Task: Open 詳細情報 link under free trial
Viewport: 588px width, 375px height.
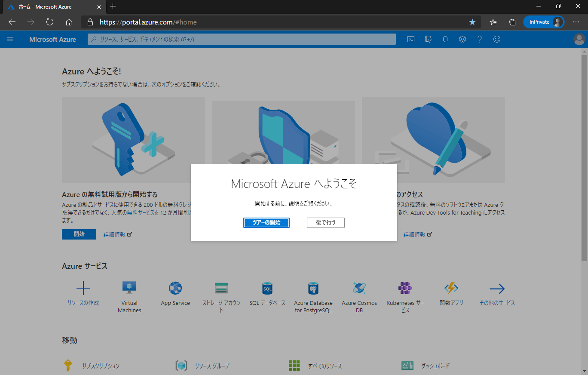Action: click(117, 234)
